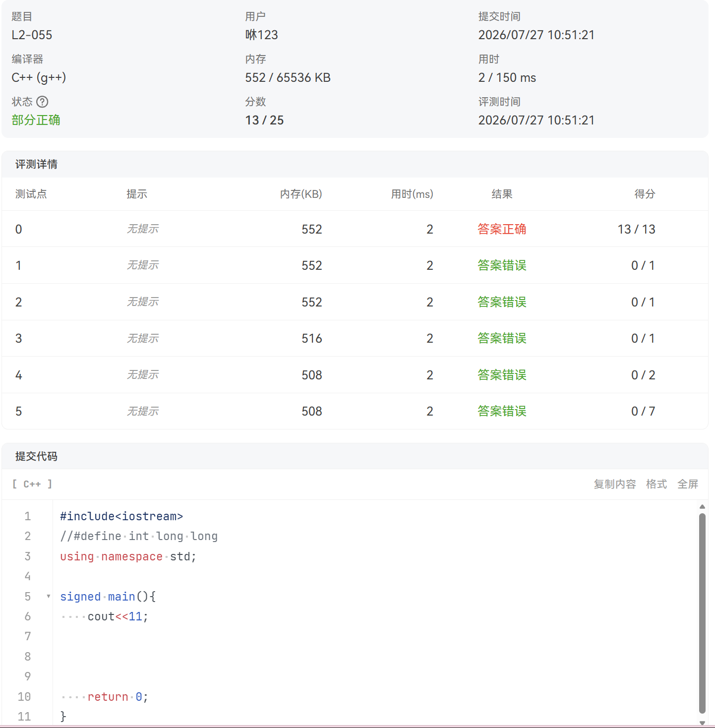Click the problem ID L2-055
715x728 pixels.
[x=32, y=35]
